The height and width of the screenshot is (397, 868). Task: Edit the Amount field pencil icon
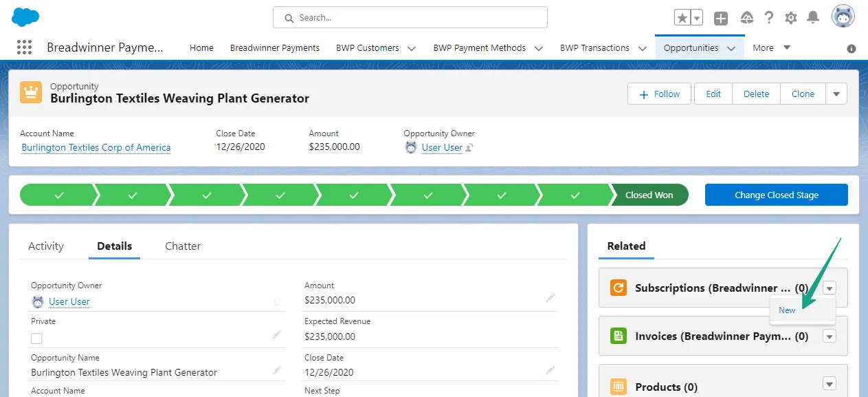(550, 298)
